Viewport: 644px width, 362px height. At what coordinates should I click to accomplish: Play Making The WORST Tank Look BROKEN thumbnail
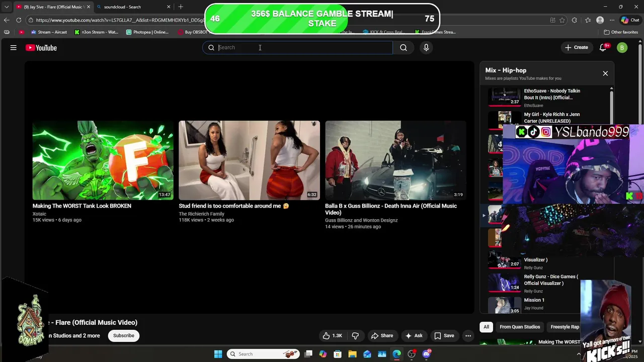point(103,160)
